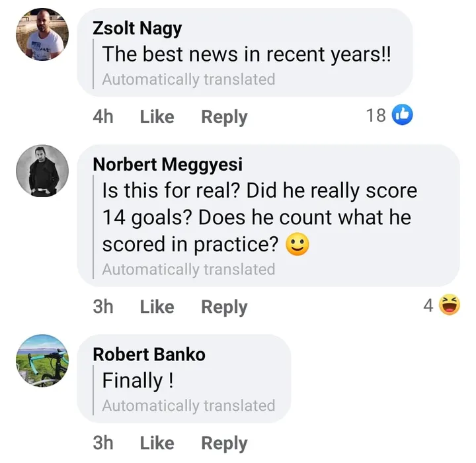Open Robert Banko's profile name link
Image resolution: width=476 pixels, height=463 pixels.
click(149, 354)
